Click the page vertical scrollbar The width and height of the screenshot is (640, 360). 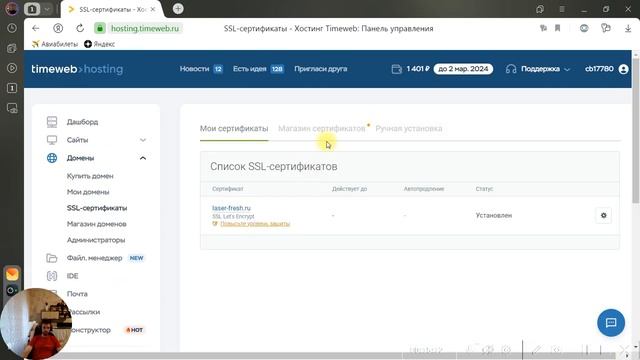[636, 131]
